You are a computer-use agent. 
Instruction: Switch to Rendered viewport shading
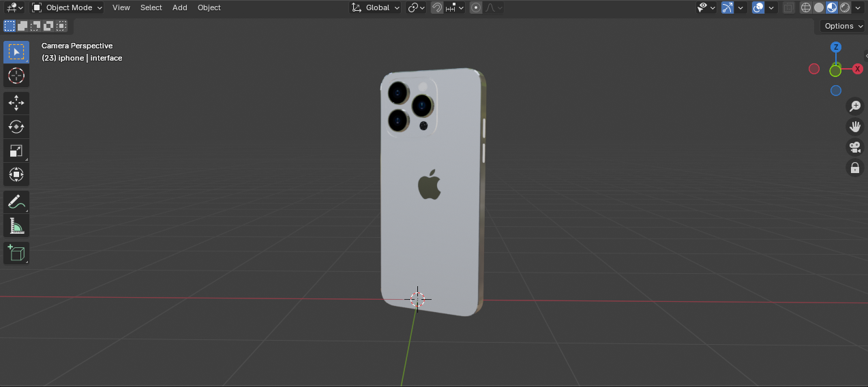pyautogui.click(x=845, y=7)
